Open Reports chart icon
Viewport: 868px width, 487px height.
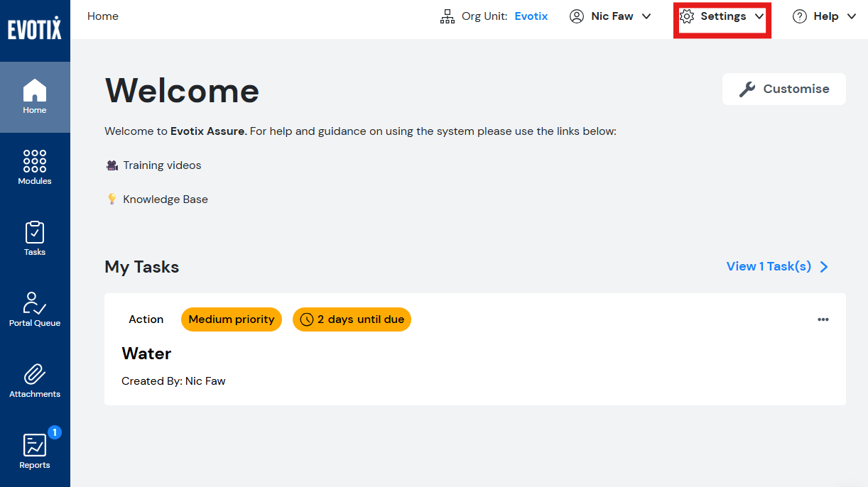tap(35, 445)
